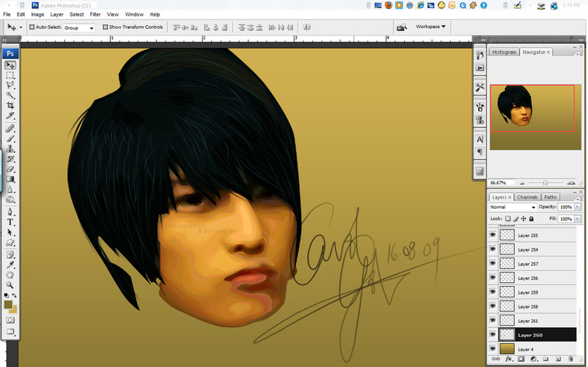This screenshot has width=588, height=367.
Task: Select the Notes tool
Action: coord(10,255)
